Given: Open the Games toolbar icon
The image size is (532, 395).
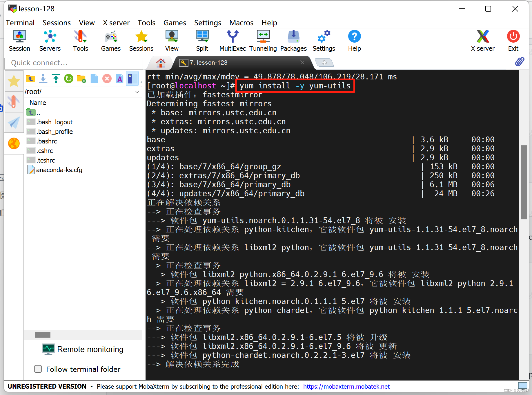Looking at the screenshot, I should pyautogui.click(x=111, y=41).
